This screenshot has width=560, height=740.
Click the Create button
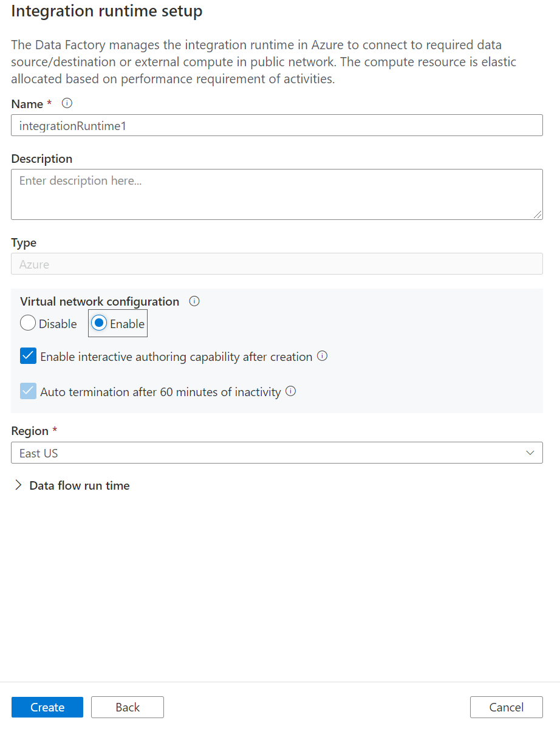[x=47, y=707]
